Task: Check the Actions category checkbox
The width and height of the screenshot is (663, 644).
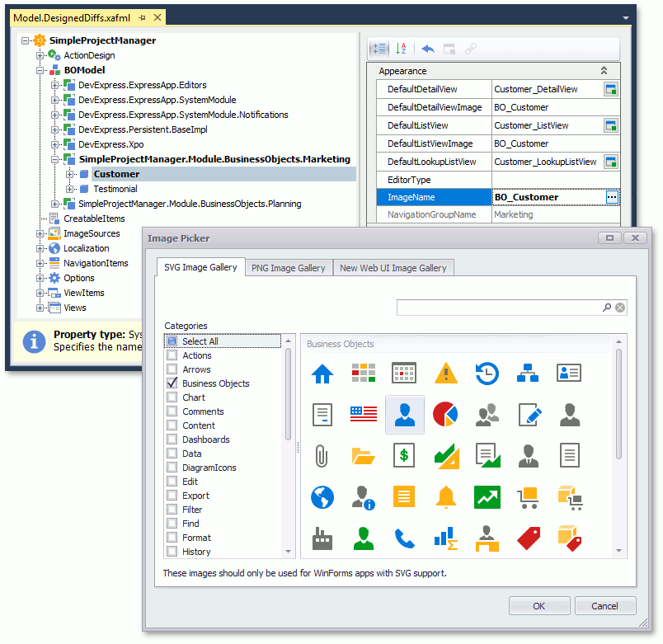Action: point(172,355)
